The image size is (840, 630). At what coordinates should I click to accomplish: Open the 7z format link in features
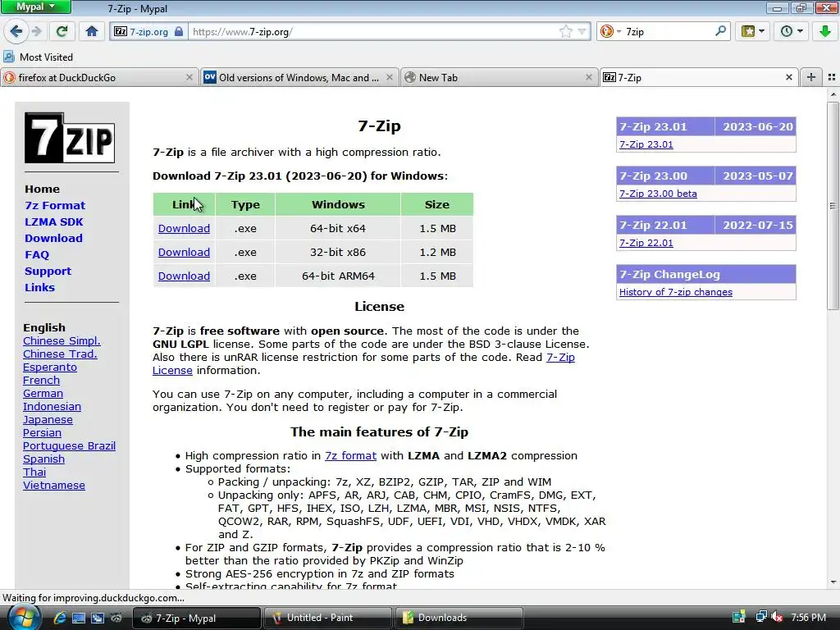coord(350,455)
